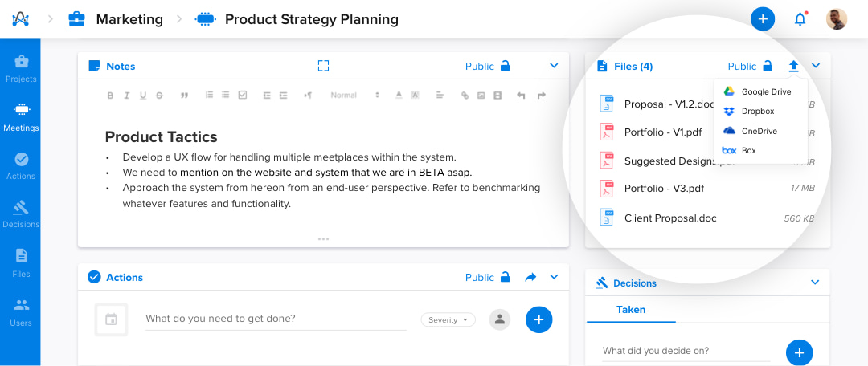Toggle the Actions Public lock
Image resolution: width=868 pixels, height=366 pixels.
[x=505, y=277]
